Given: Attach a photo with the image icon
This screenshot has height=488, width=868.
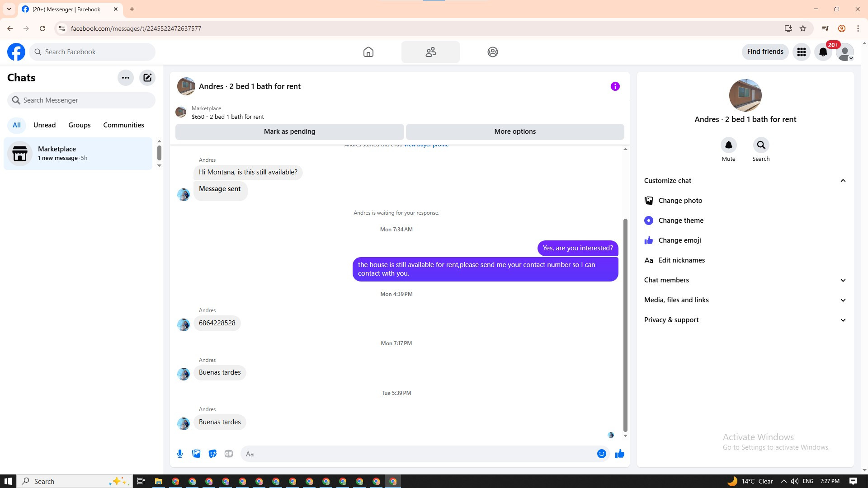Looking at the screenshot, I should point(196,454).
